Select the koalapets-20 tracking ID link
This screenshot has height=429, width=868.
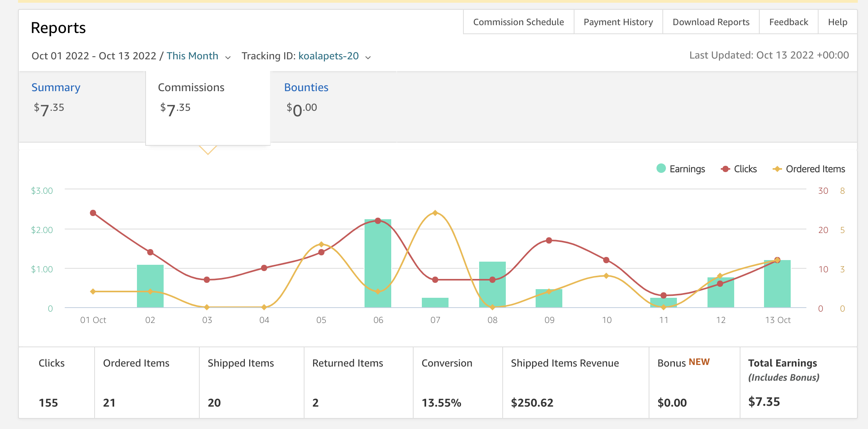(328, 56)
